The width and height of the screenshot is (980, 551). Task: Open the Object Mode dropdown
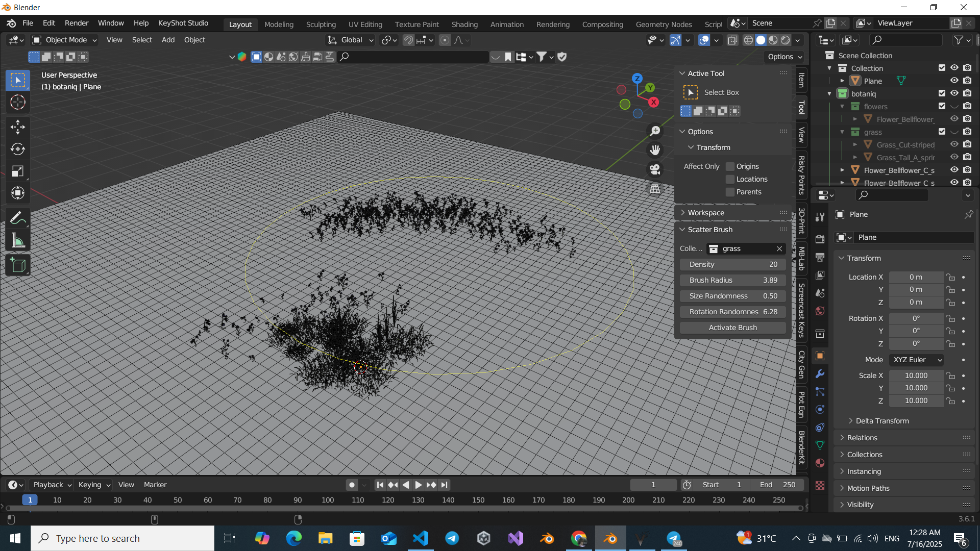(x=64, y=40)
